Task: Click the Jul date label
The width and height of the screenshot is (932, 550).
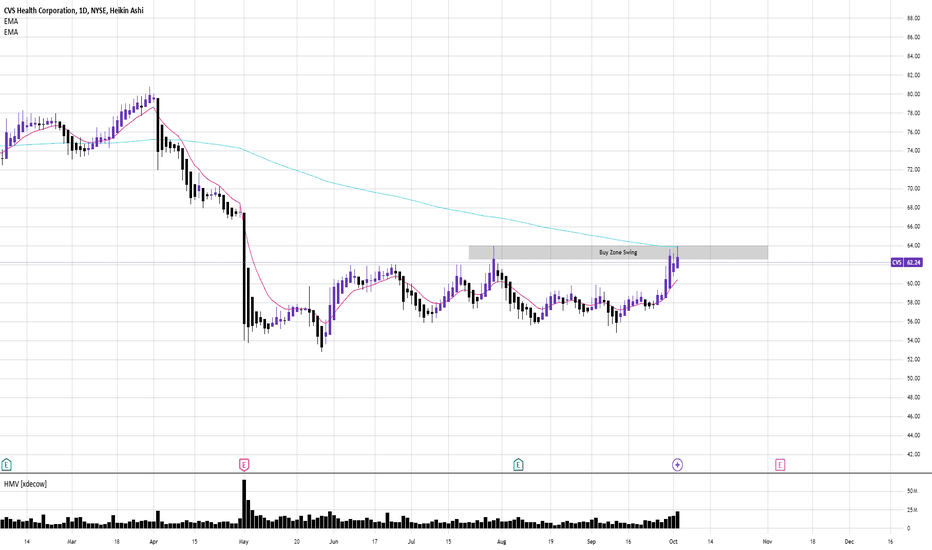Action: click(411, 542)
